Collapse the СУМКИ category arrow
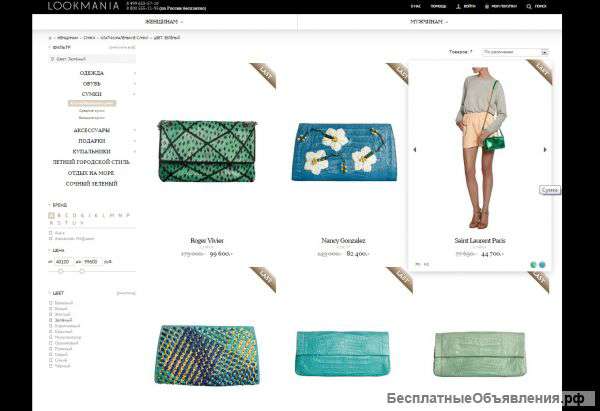This screenshot has width=600, height=411. point(134,94)
